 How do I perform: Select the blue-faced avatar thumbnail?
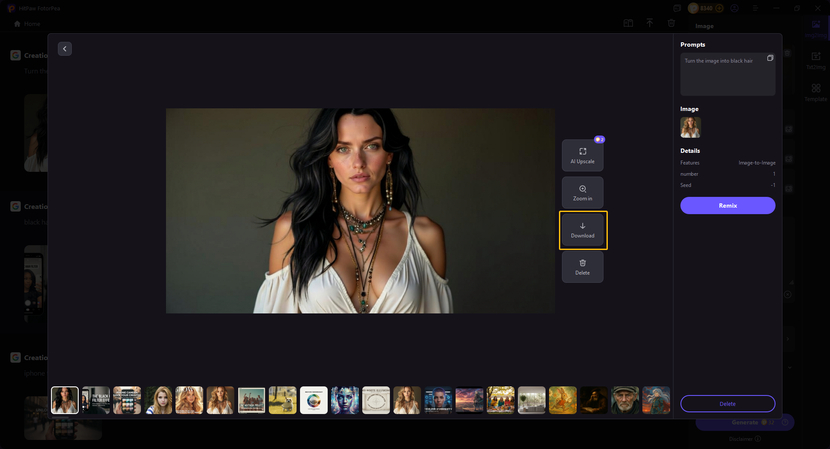(x=345, y=400)
